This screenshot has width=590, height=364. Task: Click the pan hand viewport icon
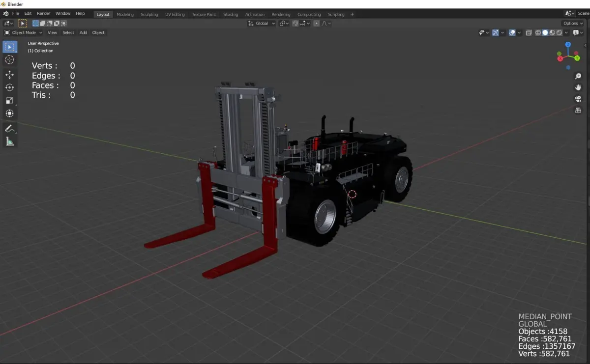click(578, 87)
